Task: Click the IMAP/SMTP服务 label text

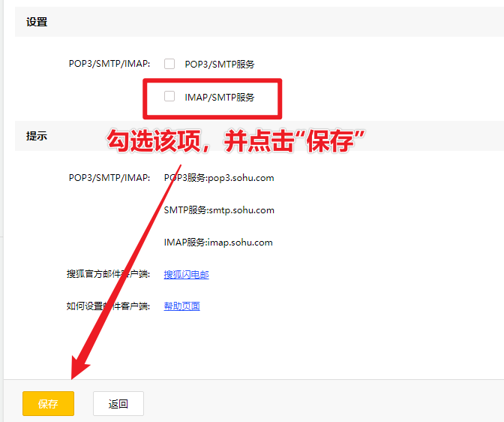Action: click(x=219, y=97)
